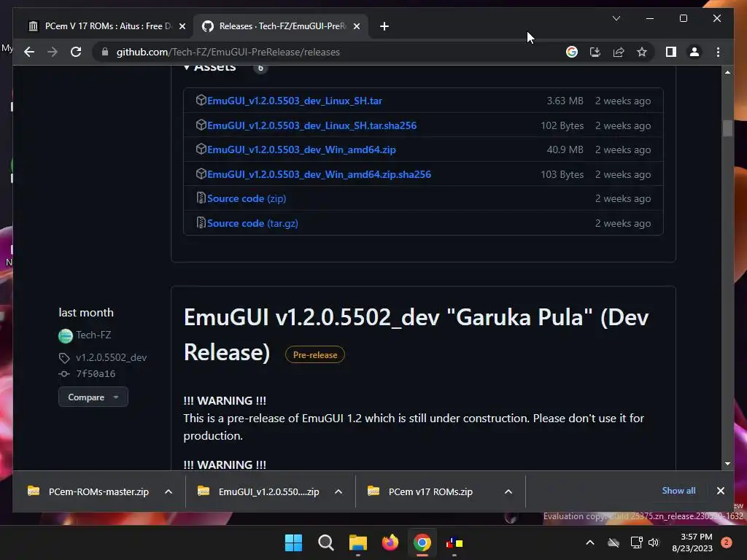Expand options for EmuGUI zip download

338,491
